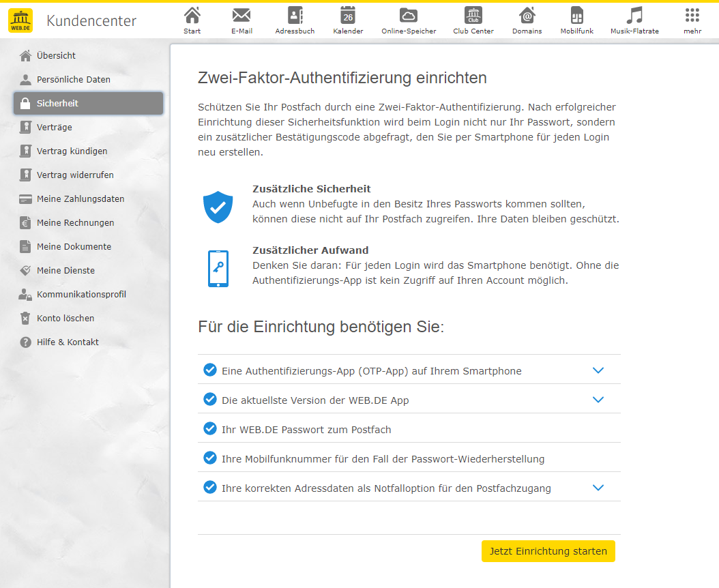This screenshot has width=719, height=588.
Task: Open Hilfe & Kontakt link
Action: coord(68,342)
